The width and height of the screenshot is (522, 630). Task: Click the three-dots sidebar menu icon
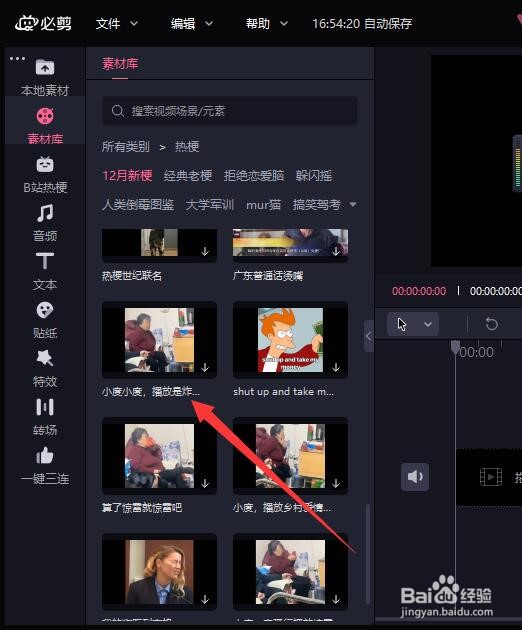pyautogui.click(x=17, y=59)
